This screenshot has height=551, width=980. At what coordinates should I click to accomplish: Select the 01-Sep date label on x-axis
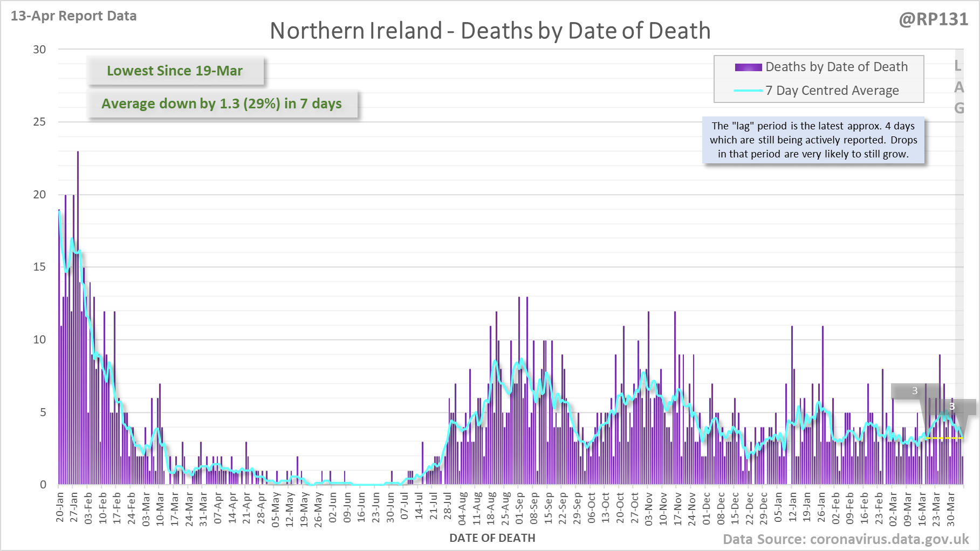[x=519, y=507]
